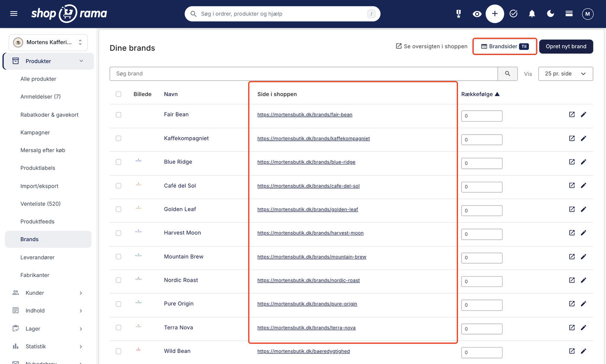Click the brand search magnifier button

pos(508,74)
